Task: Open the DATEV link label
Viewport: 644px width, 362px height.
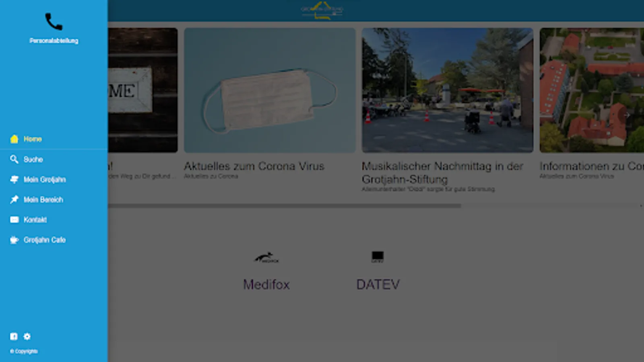Action: tap(378, 284)
